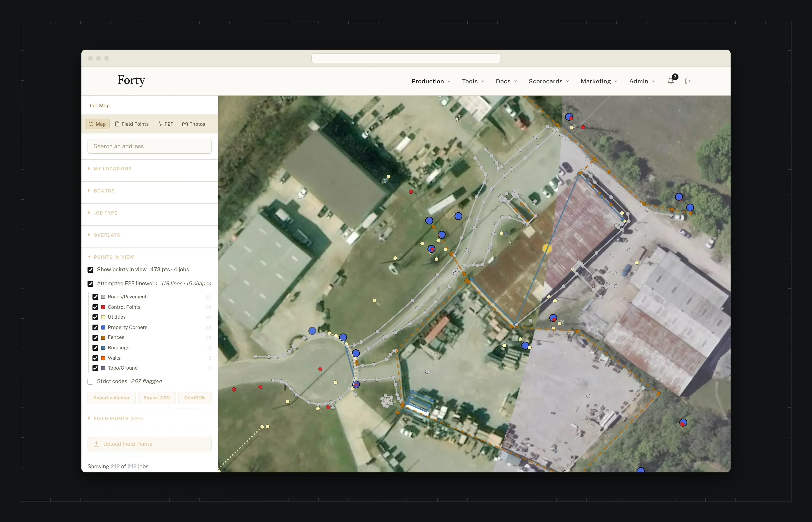Focus the Search an address field
The height and width of the screenshot is (522, 812).
(x=150, y=147)
